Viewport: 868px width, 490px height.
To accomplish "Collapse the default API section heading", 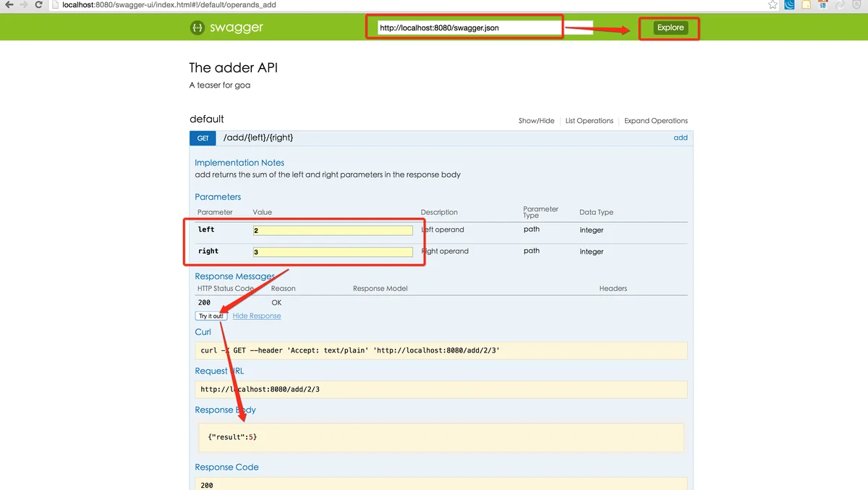I will tap(207, 119).
